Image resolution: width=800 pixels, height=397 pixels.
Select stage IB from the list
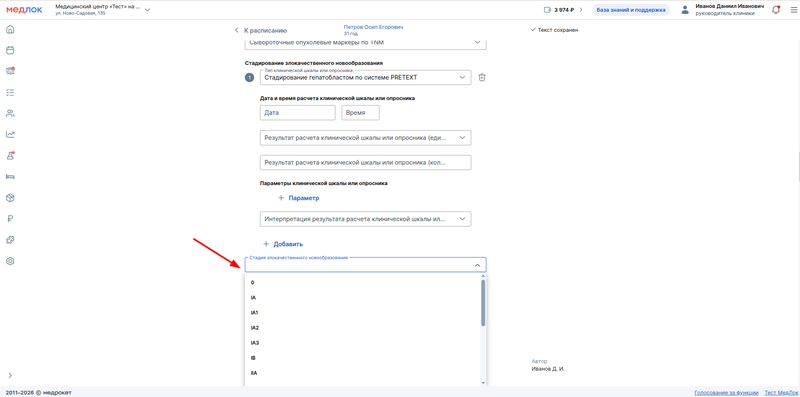[362, 358]
